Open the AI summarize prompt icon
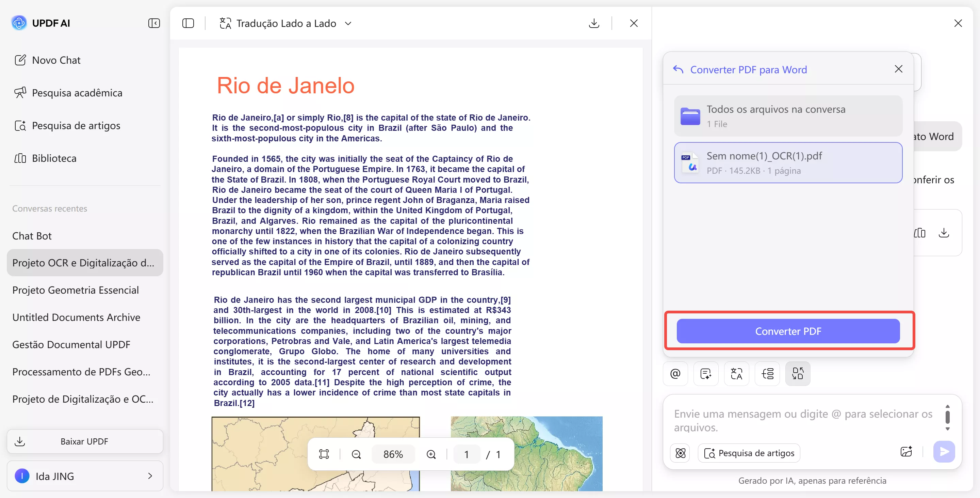The width and height of the screenshot is (980, 498). [706, 373]
